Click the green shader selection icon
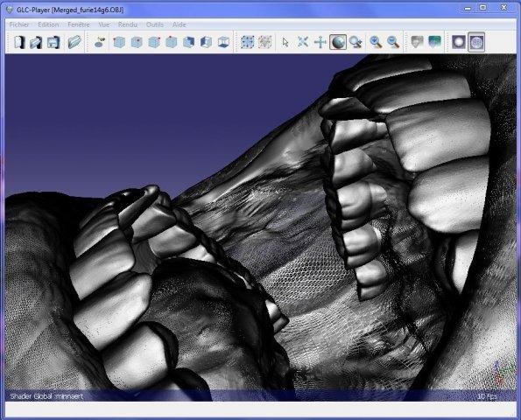 coord(434,42)
